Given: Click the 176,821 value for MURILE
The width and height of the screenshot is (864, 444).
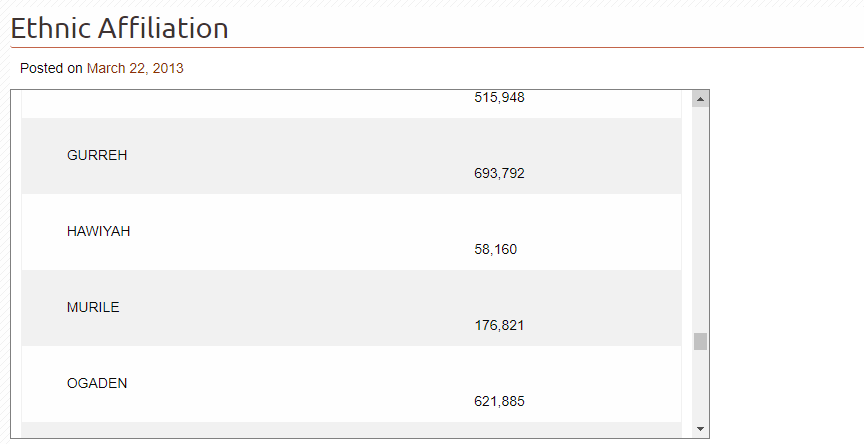Looking at the screenshot, I should click(499, 325).
